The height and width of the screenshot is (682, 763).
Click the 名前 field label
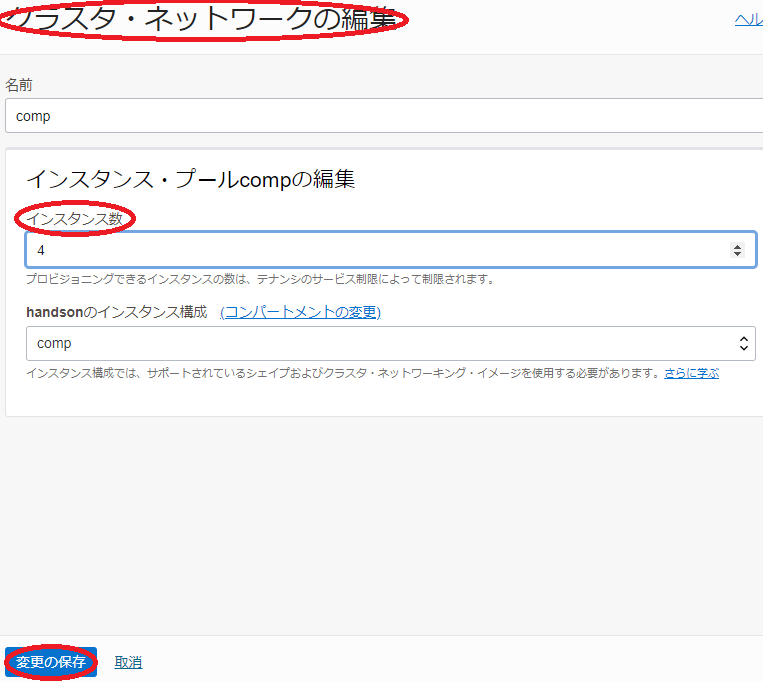point(19,85)
